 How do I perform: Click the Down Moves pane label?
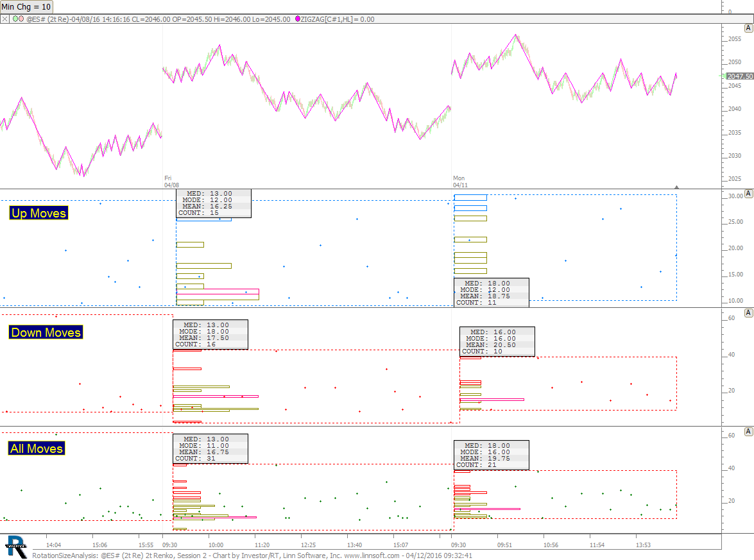pos(46,332)
